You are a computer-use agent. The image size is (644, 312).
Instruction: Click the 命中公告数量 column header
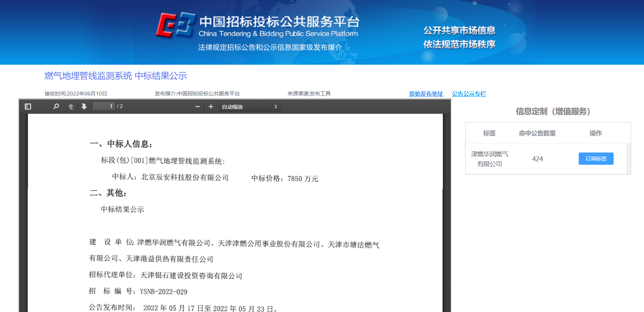tap(537, 133)
